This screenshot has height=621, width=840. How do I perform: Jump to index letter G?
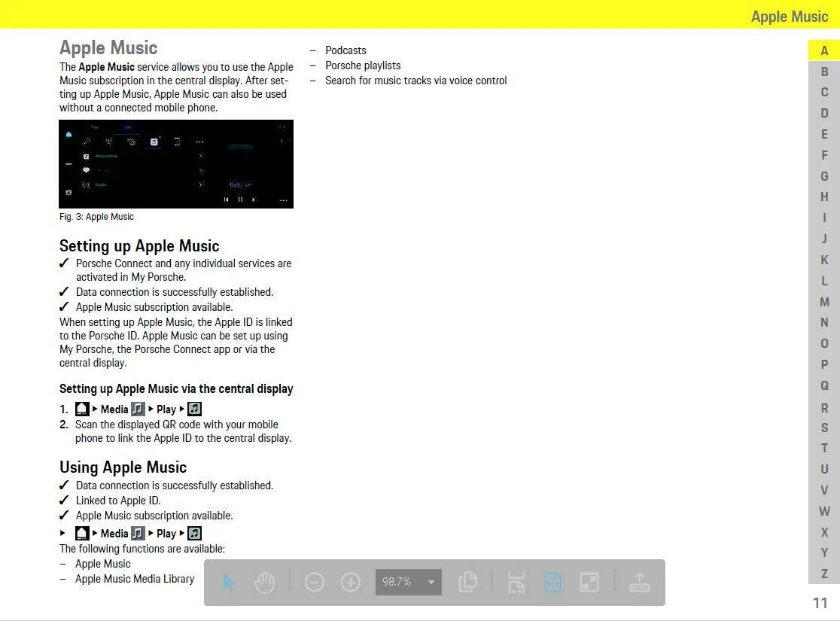pos(824,176)
